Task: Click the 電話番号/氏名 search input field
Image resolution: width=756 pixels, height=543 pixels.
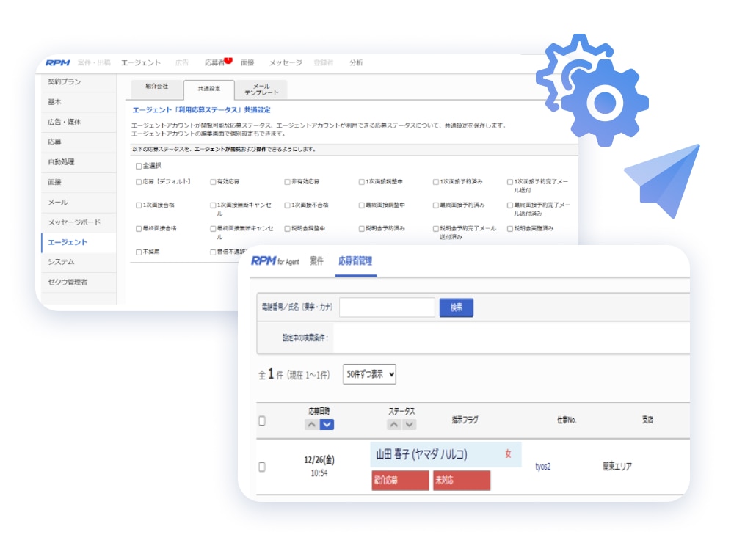Action: [x=387, y=307]
